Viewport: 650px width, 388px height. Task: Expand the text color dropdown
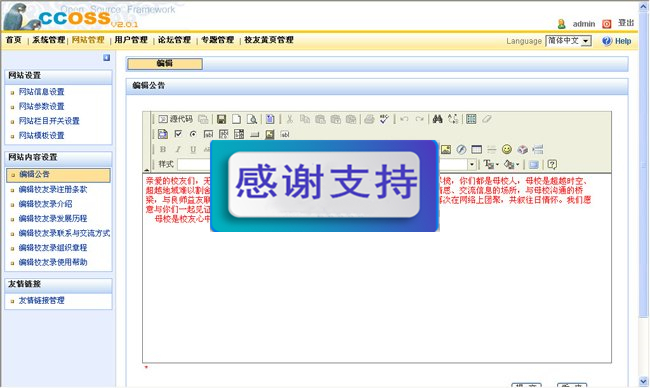(492, 165)
